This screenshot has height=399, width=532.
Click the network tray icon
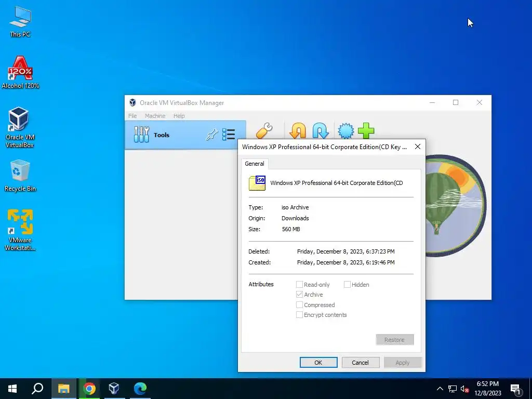click(453, 389)
